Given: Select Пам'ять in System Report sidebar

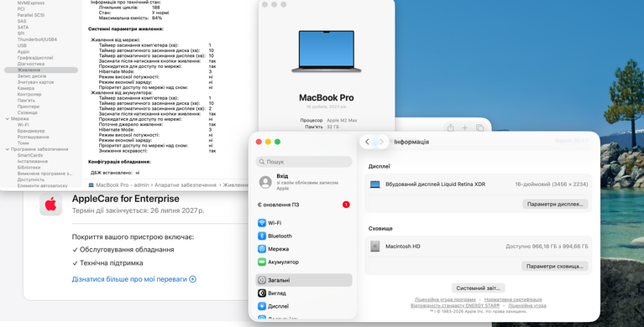Looking at the screenshot, I should [x=26, y=101].
